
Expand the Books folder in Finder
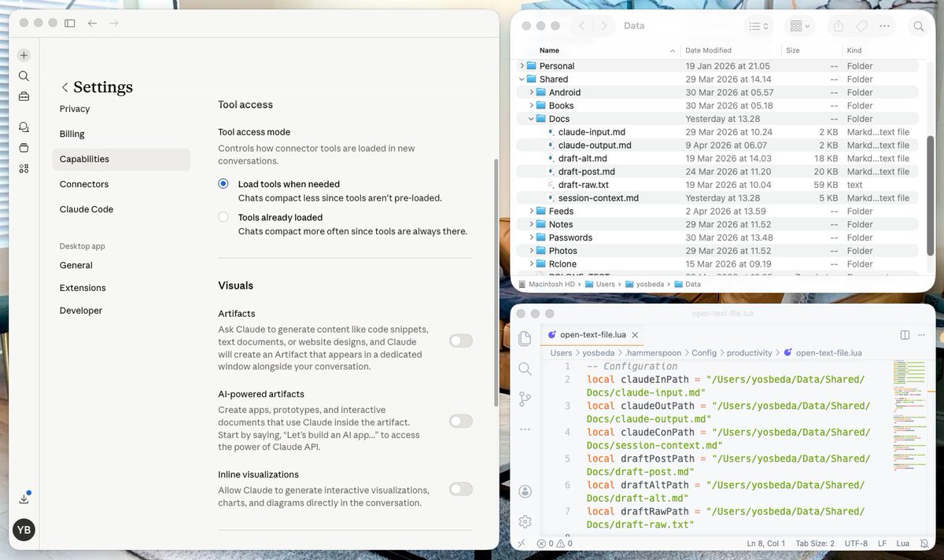(x=532, y=105)
